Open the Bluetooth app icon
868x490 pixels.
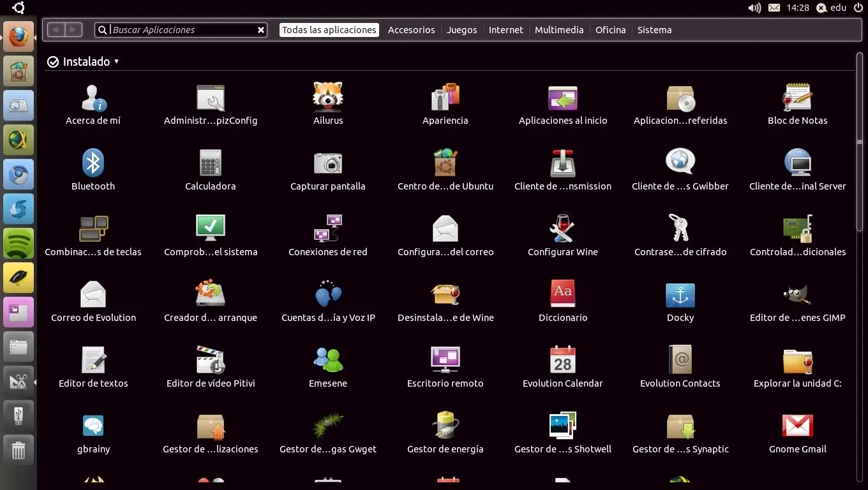coord(93,163)
